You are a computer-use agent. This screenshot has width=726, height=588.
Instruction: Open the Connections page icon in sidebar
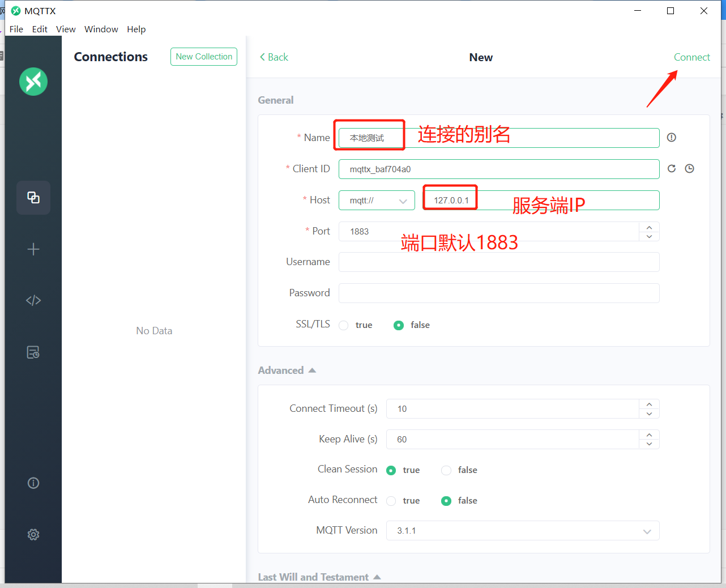[33, 198]
